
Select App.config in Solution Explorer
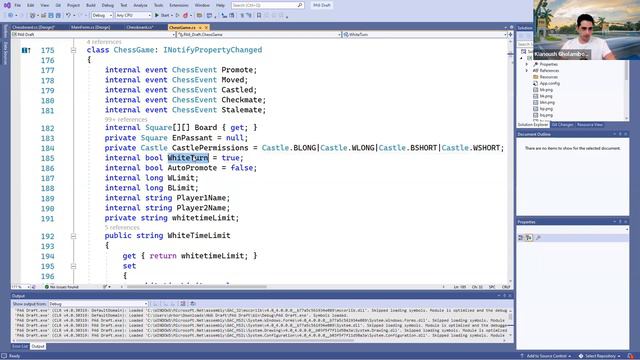tap(549, 83)
